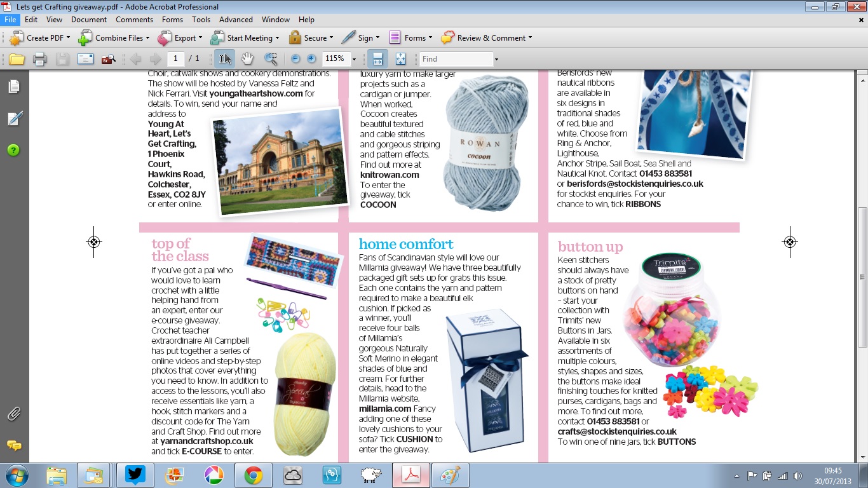Screen dimensions: 868x488
Task: Click the Rowan Cocoon yarn image
Action: point(487,144)
